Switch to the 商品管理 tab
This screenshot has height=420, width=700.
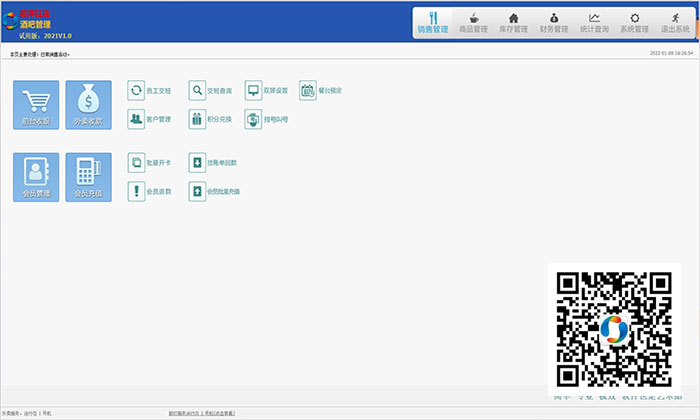pos(473,23)
